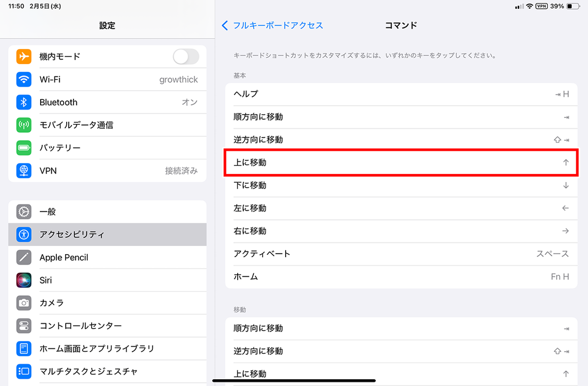Viewport: 588px width, 386px height.
Task: Tap the green Battery icon
Action: (24, 147)
